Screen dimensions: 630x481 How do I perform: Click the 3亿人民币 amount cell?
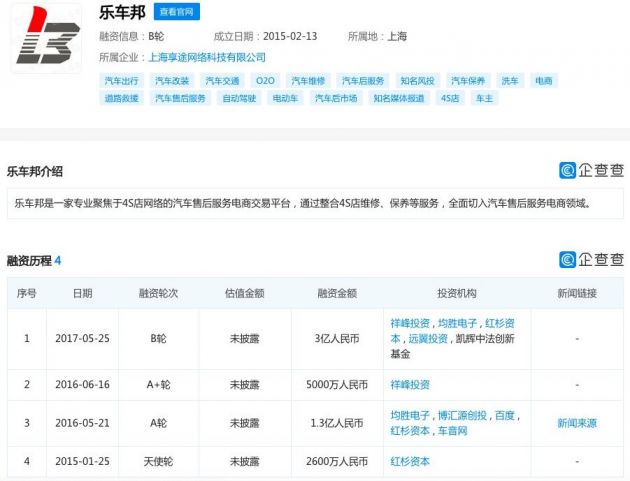337,339
